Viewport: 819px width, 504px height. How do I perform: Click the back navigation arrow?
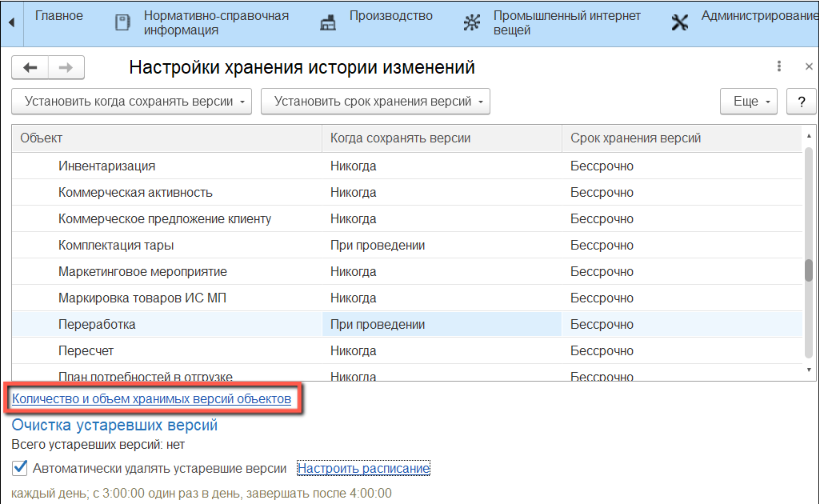[x=30, y=67]
